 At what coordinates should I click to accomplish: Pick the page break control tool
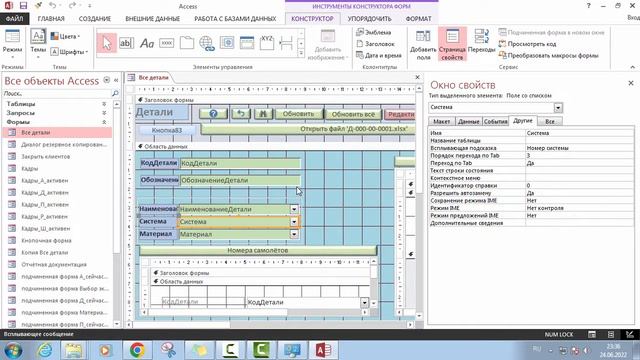(x=286, y=43)
